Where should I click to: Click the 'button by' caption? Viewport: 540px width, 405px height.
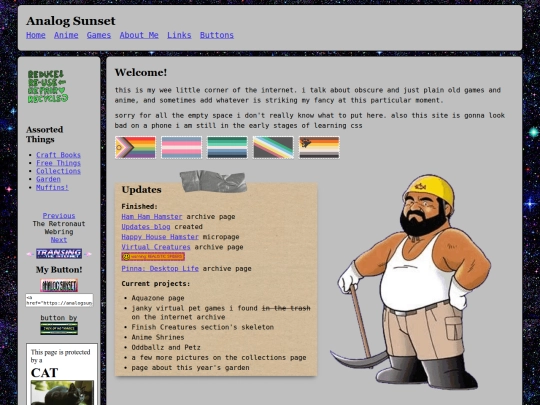coord(59,318)
